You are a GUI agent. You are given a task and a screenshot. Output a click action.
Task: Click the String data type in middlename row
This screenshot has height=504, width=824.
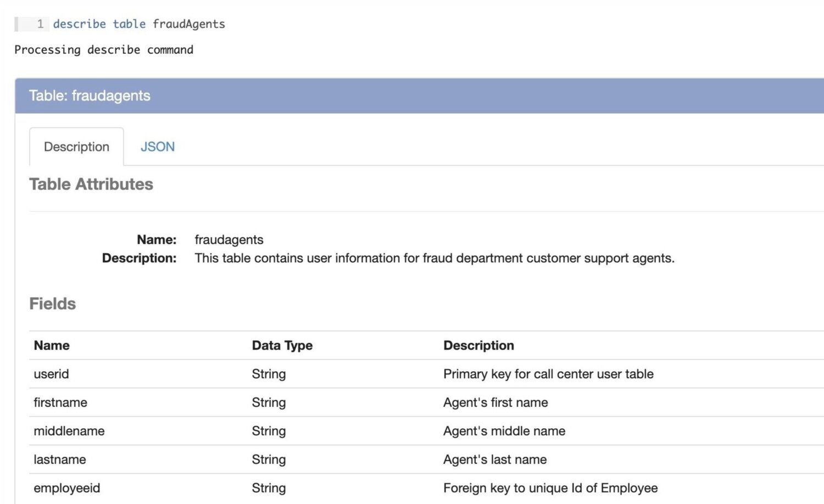(x=269, y=432)
